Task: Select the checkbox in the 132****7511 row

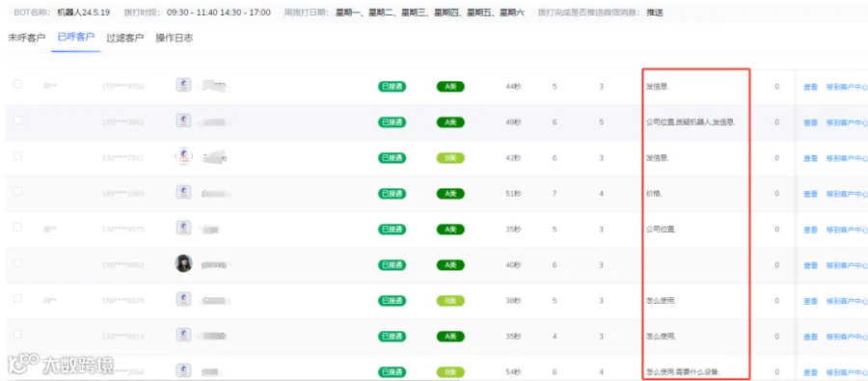Action: pyautogui.click(x=17, y=156)
